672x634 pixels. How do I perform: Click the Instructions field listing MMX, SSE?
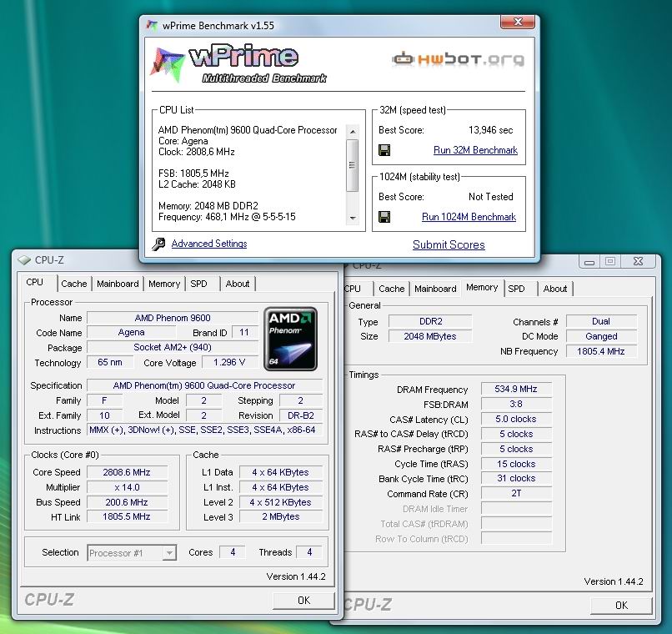tap(205, 430)
